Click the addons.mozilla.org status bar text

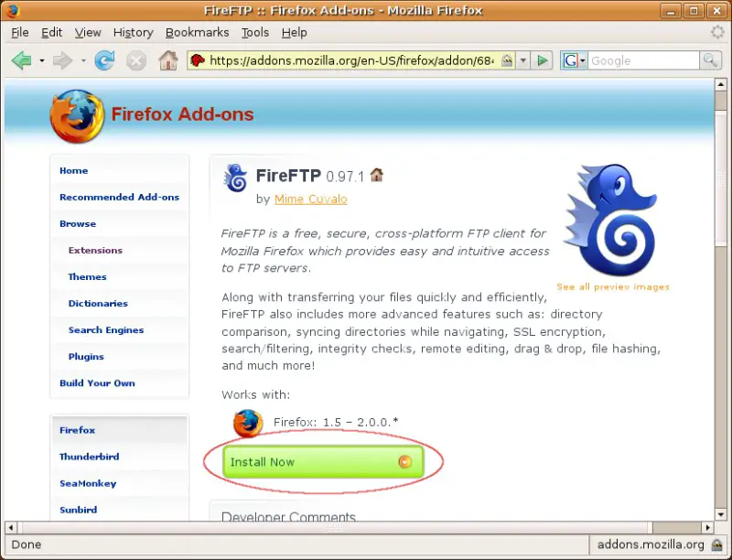tap(651, 544)
